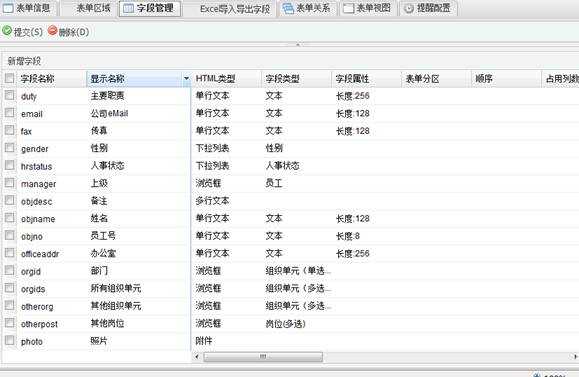
Task: Select the 字段管理 tab
Action: click(150, 8)
